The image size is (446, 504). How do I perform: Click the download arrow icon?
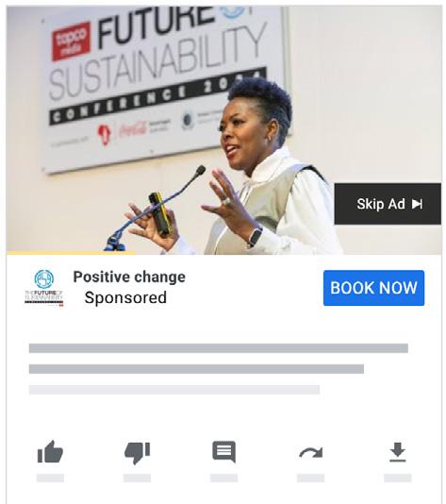pos(398,452)
